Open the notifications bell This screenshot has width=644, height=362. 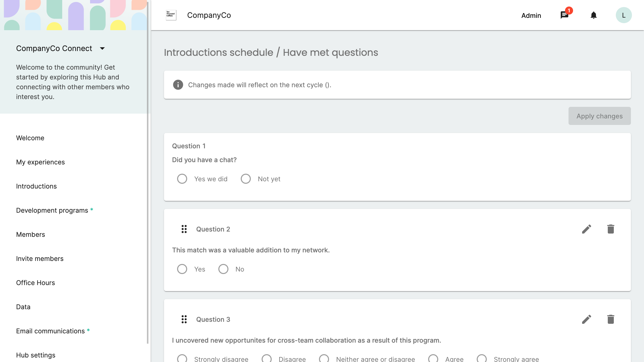pyautogui.click(x=593, y=15)
